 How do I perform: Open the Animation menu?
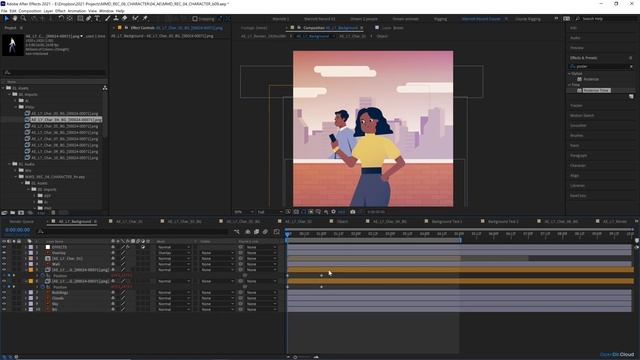pyautogui.click(x=76, y=11)
